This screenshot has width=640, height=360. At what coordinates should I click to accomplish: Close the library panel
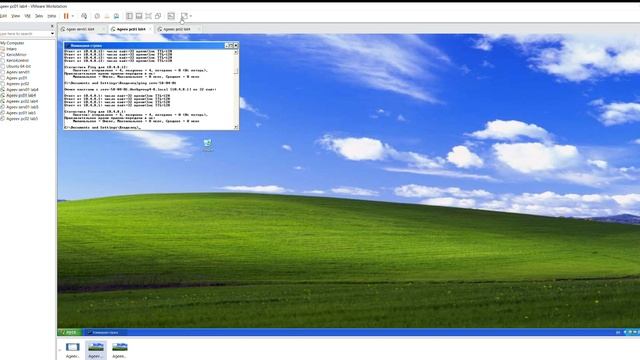tap(52, 26)
